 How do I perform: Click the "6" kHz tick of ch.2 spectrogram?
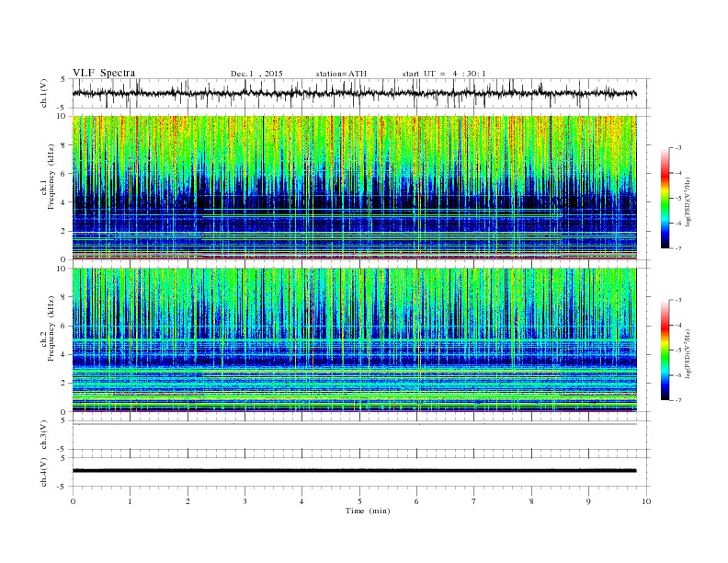click(63, 326)
